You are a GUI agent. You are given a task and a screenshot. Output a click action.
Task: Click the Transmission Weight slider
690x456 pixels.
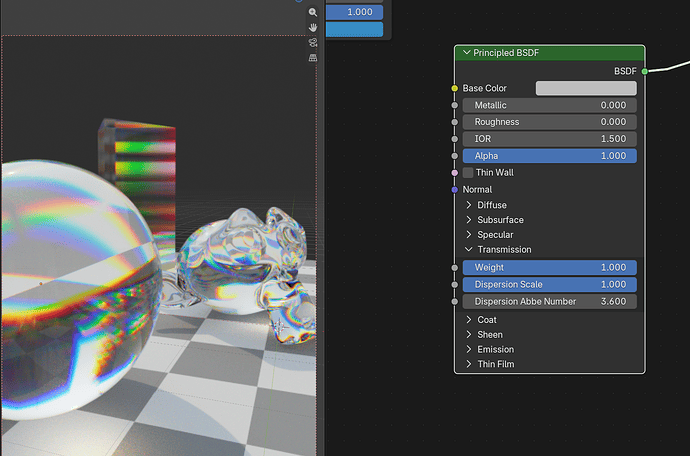point(550,268)
